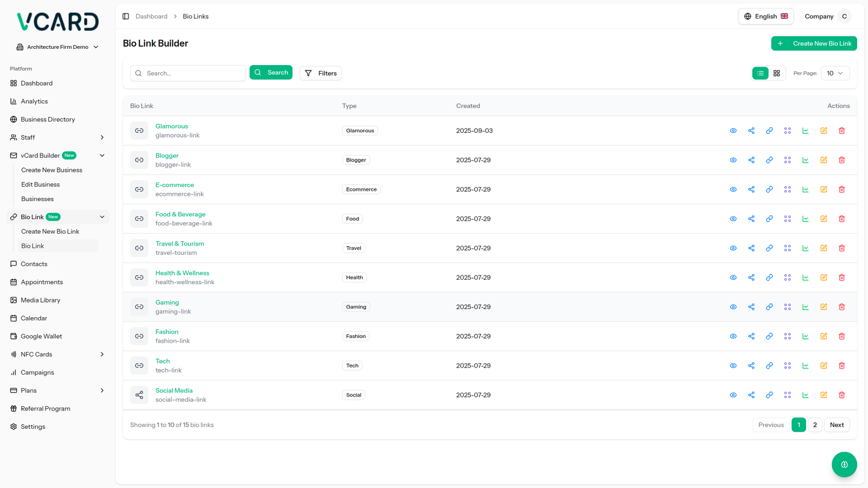Click the floating green button at bottom right
Screen dimensions: 868x488
point(844,464)
